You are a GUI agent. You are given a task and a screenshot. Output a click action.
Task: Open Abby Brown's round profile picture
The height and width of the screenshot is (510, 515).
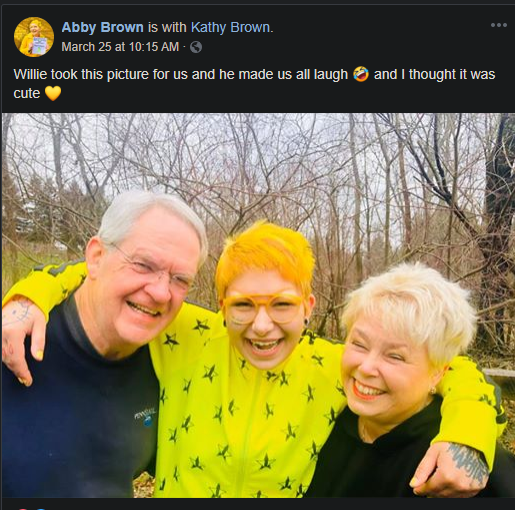tap(34, 37)
